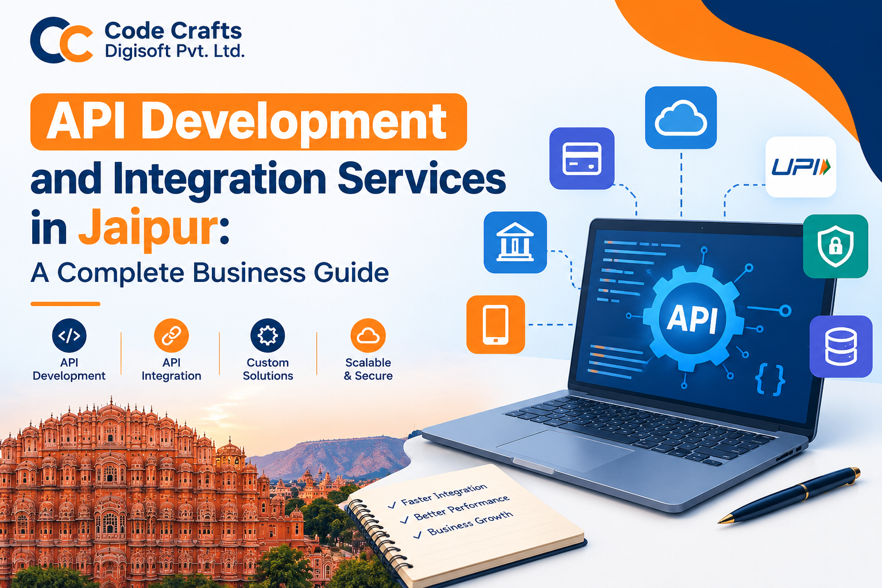Viewport: 882px width, 588px height.
Task: Click the orange word "Jaipur"
Action: (149, 229)
